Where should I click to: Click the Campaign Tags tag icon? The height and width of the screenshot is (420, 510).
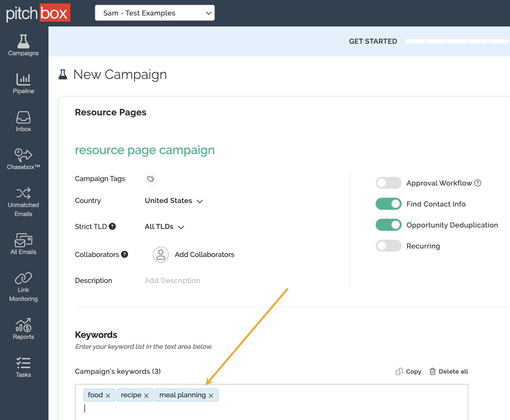point(151,179)
